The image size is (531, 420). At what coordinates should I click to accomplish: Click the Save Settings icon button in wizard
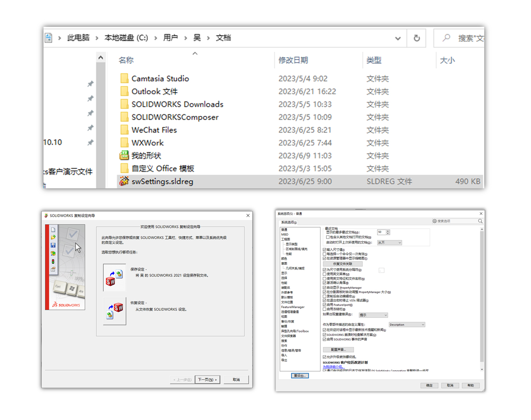[114, 277]
